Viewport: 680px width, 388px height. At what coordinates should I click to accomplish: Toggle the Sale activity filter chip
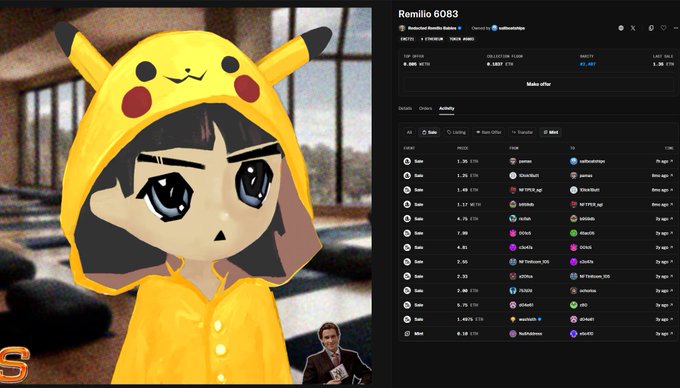click(429, 132)
